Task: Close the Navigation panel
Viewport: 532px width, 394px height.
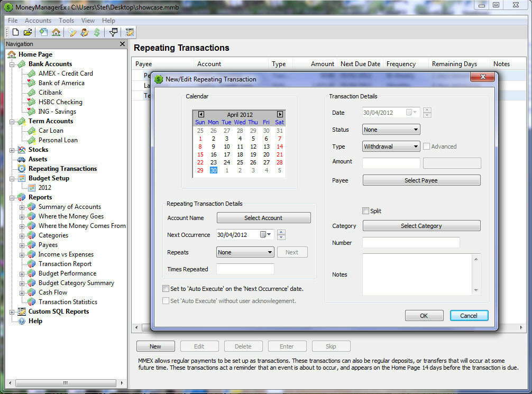Action: [123, 44]
